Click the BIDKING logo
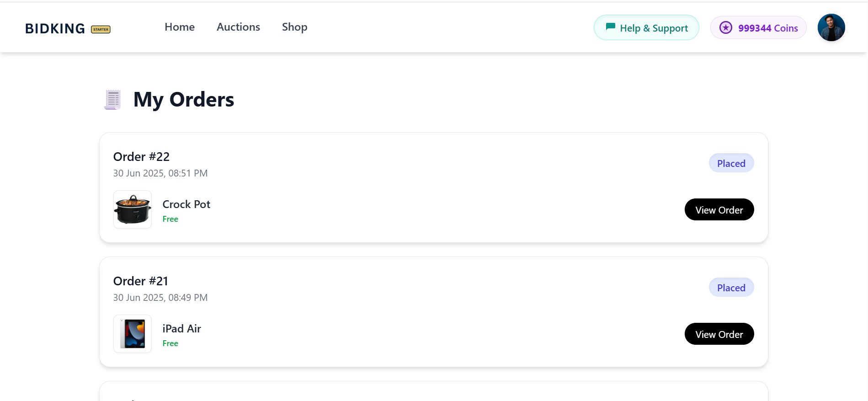The image size is (868, 401). (x=55, y=28)
